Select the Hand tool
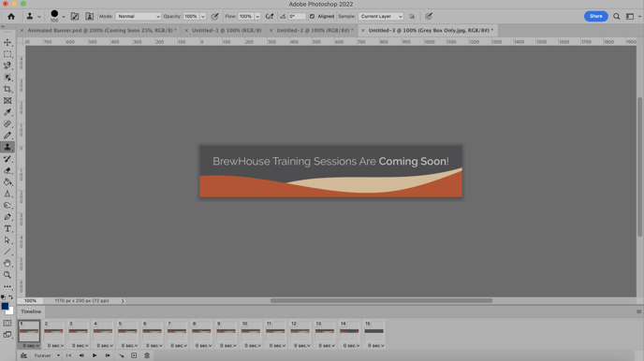644x361 pixels. (7, 264)
